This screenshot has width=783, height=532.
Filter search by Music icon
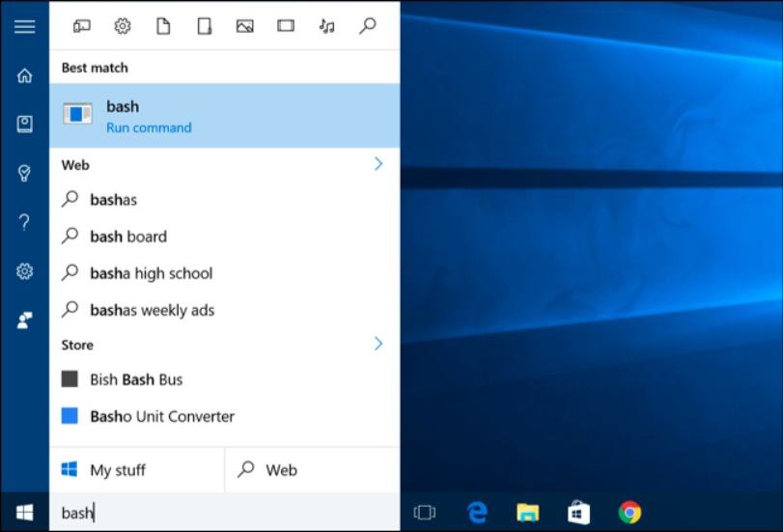coord(326,25)
